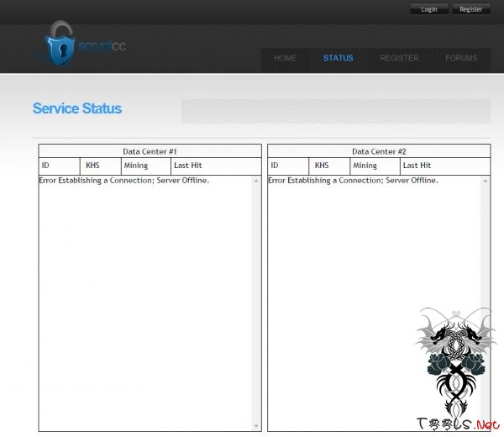Click the Data Center #2 error message text

tap(353, 181)
